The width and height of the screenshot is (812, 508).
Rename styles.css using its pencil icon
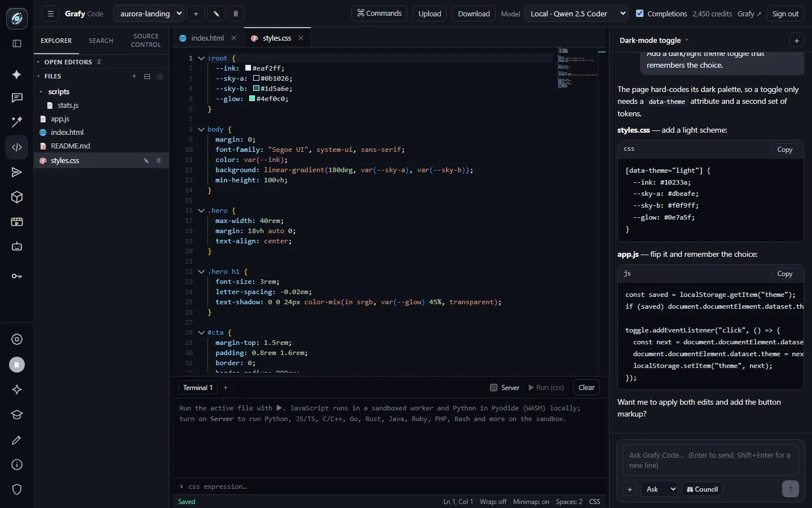(x=146, y=161)
